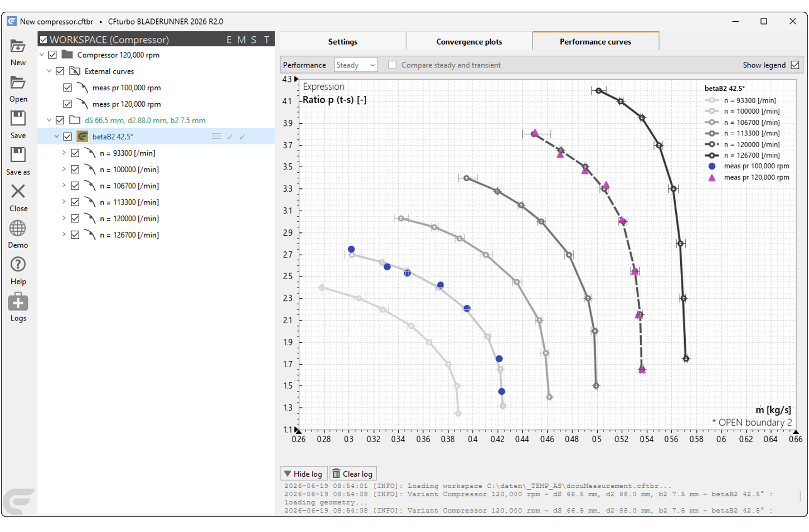
Task: Click the list lines icon on betaB2 row
Action: tap(216, 136)
